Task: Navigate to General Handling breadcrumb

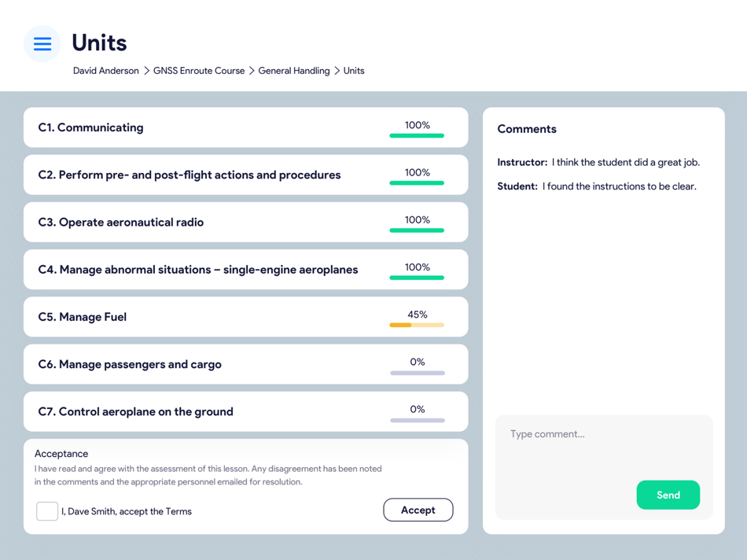Action: pyautogui.click(x=293, y=71)
